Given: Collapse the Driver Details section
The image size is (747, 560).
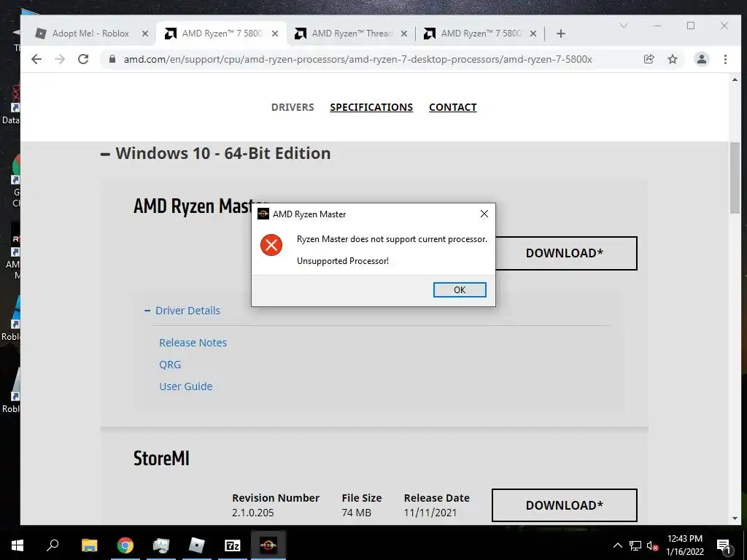Looking at the screenshot, I should (182, 311).
